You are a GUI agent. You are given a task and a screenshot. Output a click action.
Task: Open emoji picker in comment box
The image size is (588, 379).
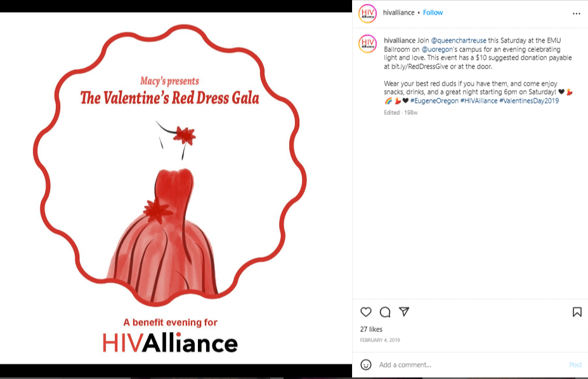[365, 364]
